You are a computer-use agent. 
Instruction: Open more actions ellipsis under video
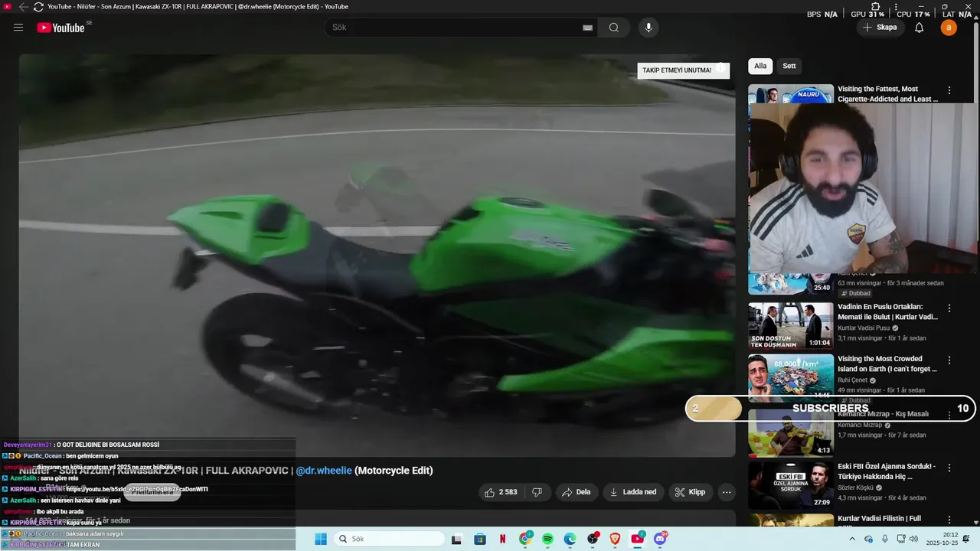[x=727, y=492]
